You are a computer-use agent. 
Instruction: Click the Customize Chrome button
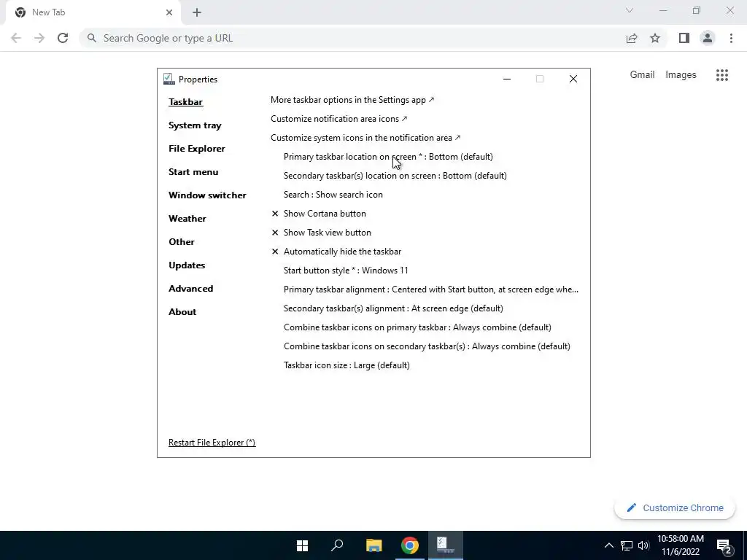click(x=675, y=508)
